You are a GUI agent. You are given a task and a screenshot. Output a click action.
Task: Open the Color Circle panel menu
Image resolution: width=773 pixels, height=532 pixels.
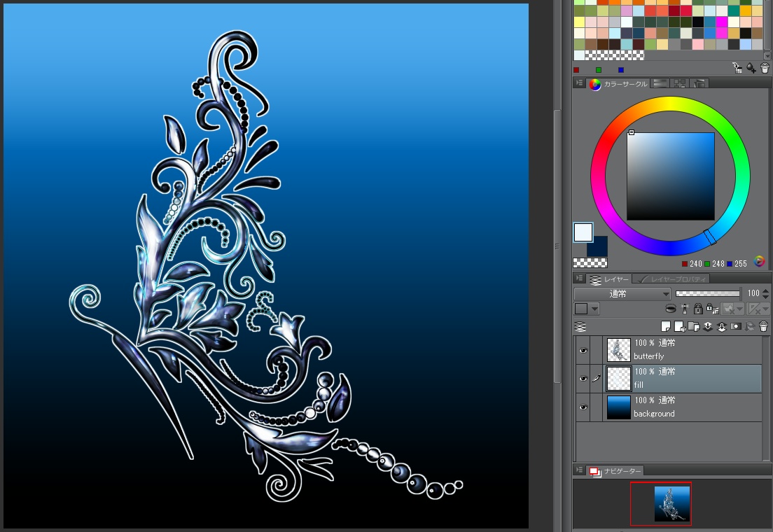pyautogui.click(x=579, y=83)
